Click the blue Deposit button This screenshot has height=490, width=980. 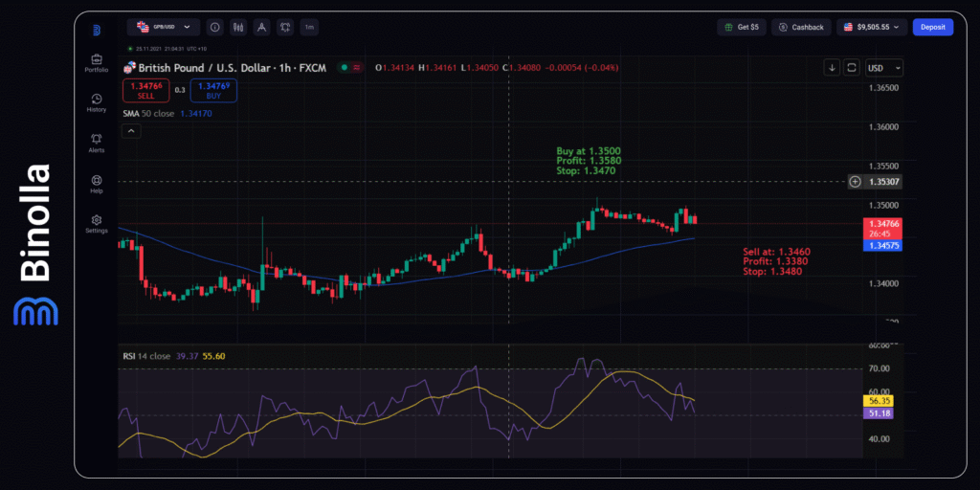(x=932, y=28)
